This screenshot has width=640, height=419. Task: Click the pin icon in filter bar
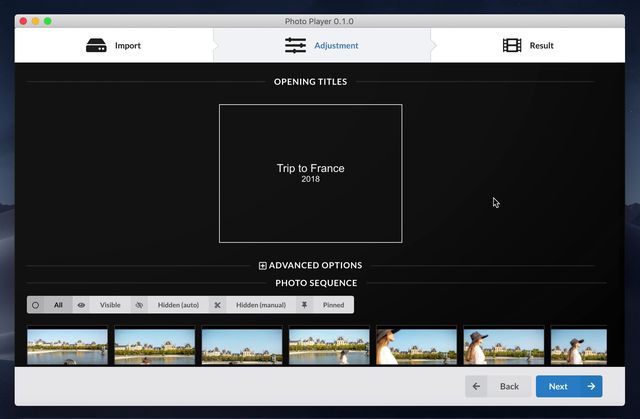click(304, 305)
